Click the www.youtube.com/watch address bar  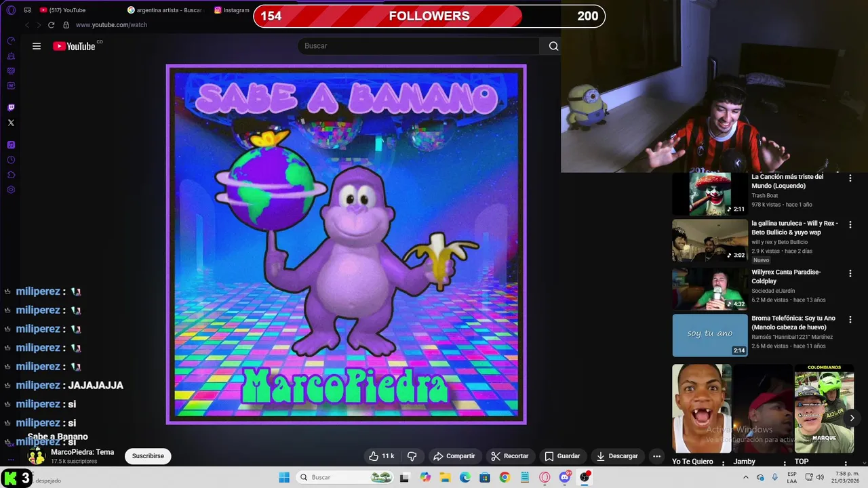pos(111,25)
